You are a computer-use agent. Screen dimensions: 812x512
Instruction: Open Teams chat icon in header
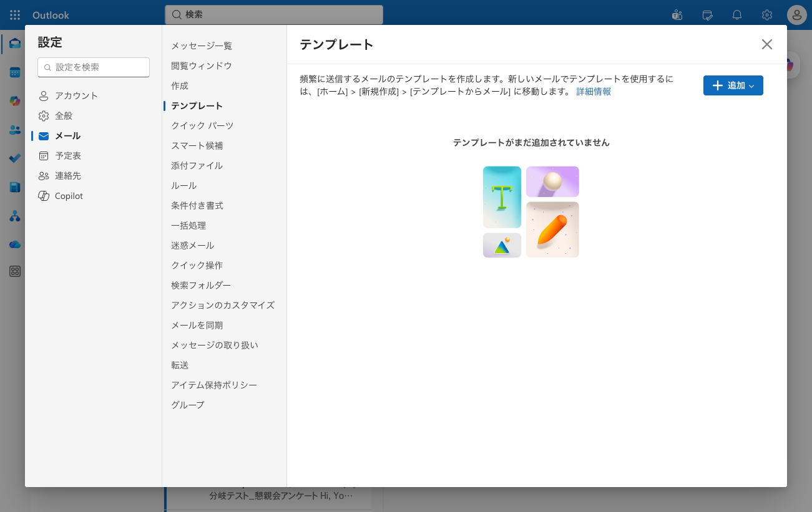tap(677, 15)
